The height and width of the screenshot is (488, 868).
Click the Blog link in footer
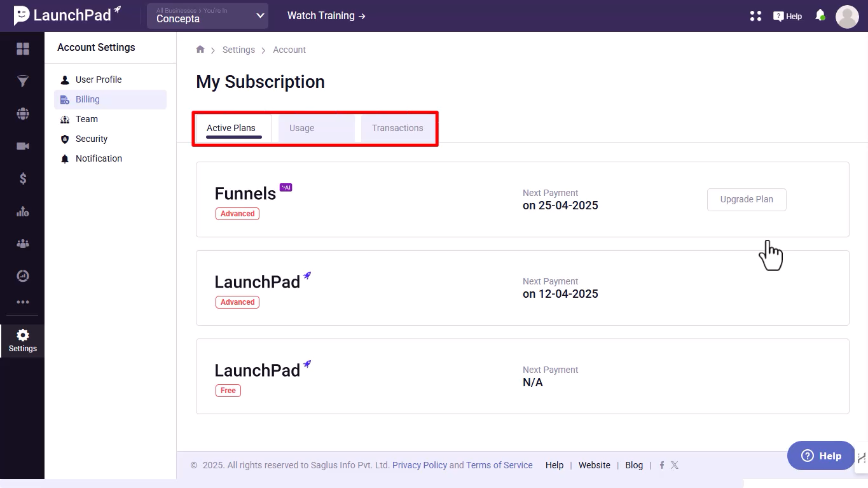click(x=634, y=465)
